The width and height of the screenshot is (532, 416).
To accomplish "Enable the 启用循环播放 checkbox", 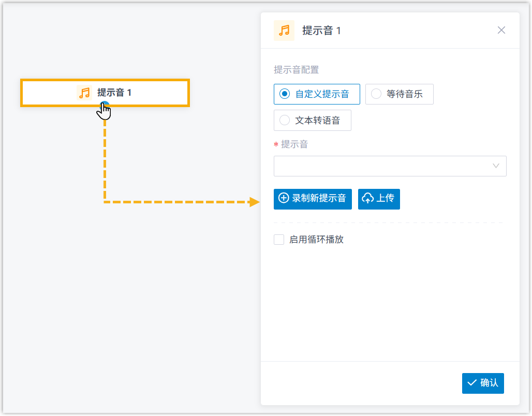I will (279, 240).
